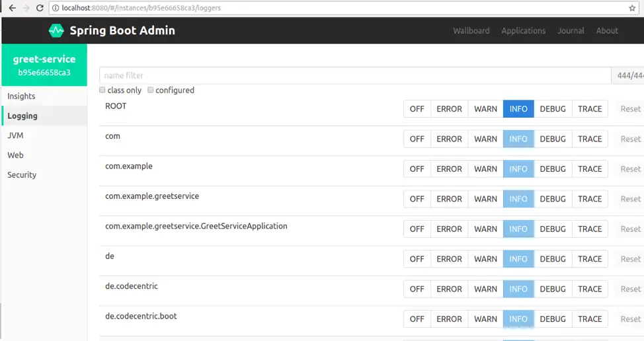
Task: Set de.codecentric.boot logger to TRACE
Action: pos(590,319)
